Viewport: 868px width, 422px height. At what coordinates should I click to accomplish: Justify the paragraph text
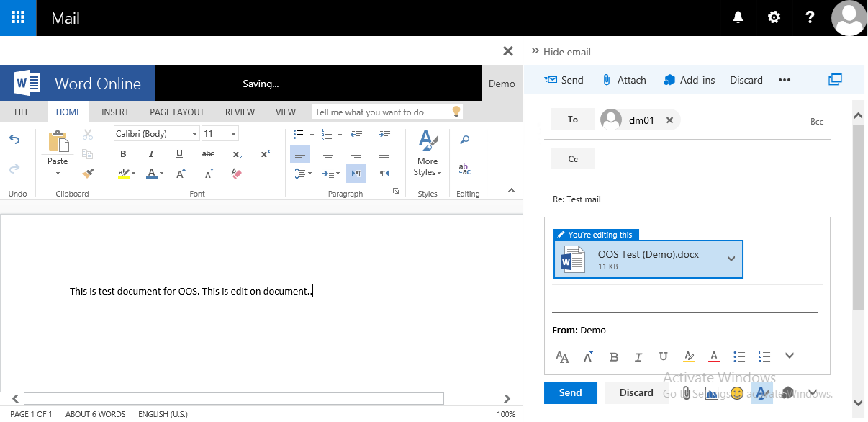[384, 154]
